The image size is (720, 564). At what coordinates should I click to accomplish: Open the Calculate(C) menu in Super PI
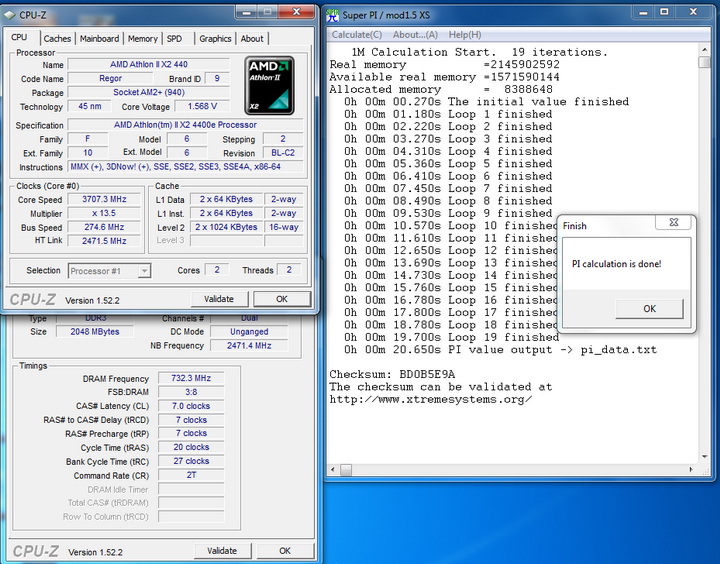pyautogui.click(x=357, y=34)
